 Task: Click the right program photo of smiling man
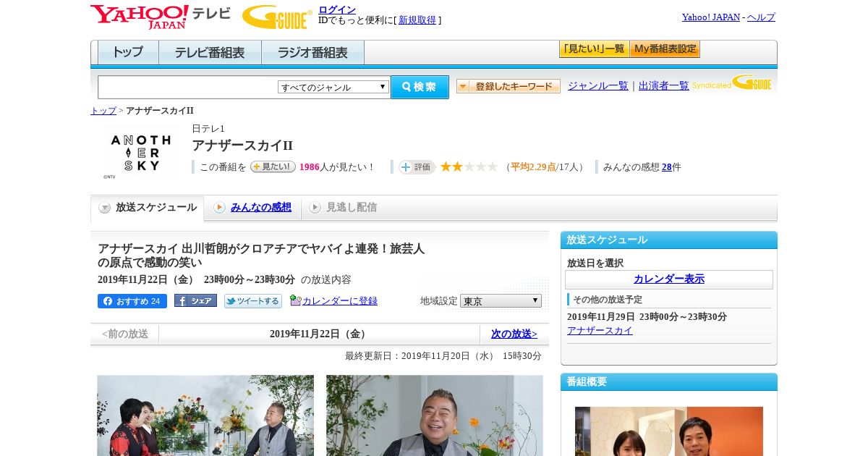(435, 415)
